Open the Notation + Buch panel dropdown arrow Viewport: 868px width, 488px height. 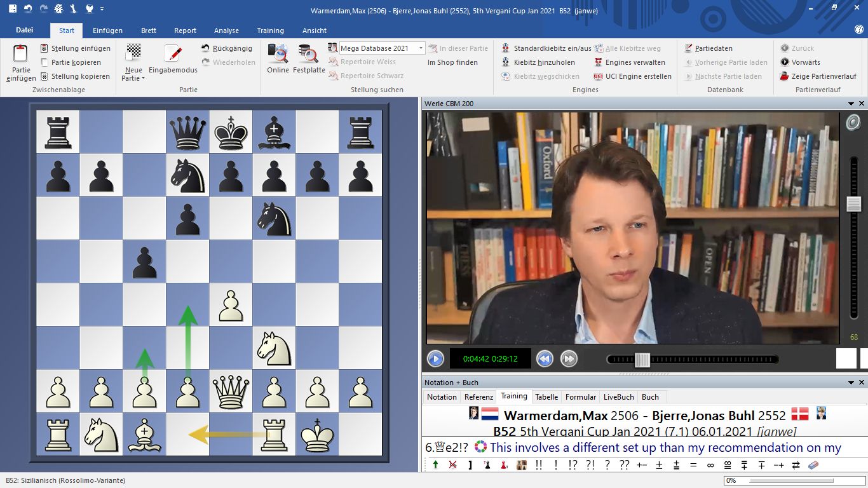[x=851, y=383]
